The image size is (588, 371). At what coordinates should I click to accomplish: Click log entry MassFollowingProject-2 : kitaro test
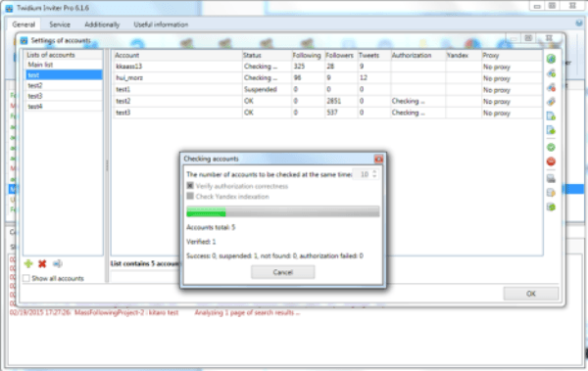(x=126, y=312)
